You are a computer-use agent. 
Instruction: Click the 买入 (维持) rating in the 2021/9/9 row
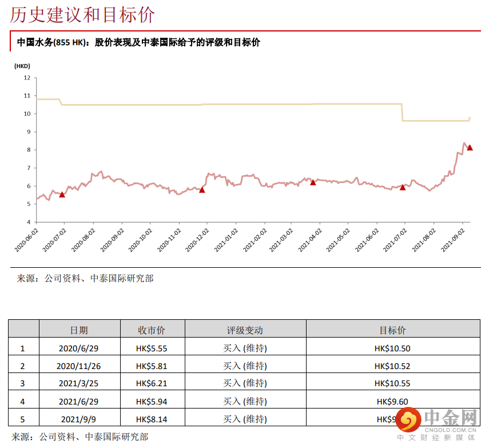click(x=245, y=419)
